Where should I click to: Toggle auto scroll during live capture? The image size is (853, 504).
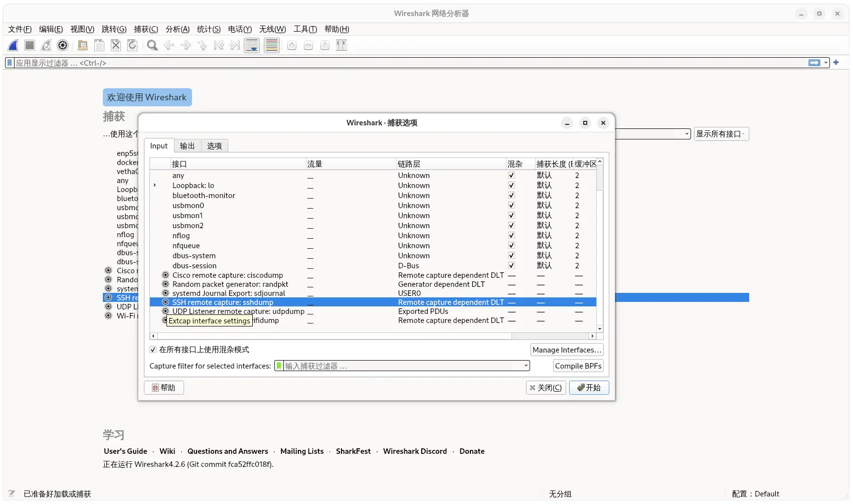252,46
